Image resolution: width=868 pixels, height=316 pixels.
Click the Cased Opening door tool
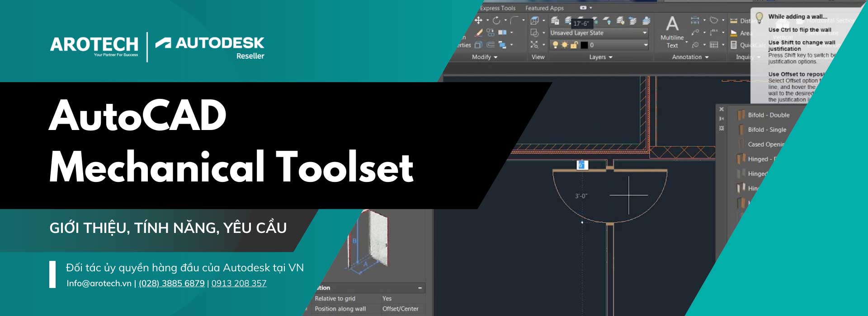pos(762,144)
